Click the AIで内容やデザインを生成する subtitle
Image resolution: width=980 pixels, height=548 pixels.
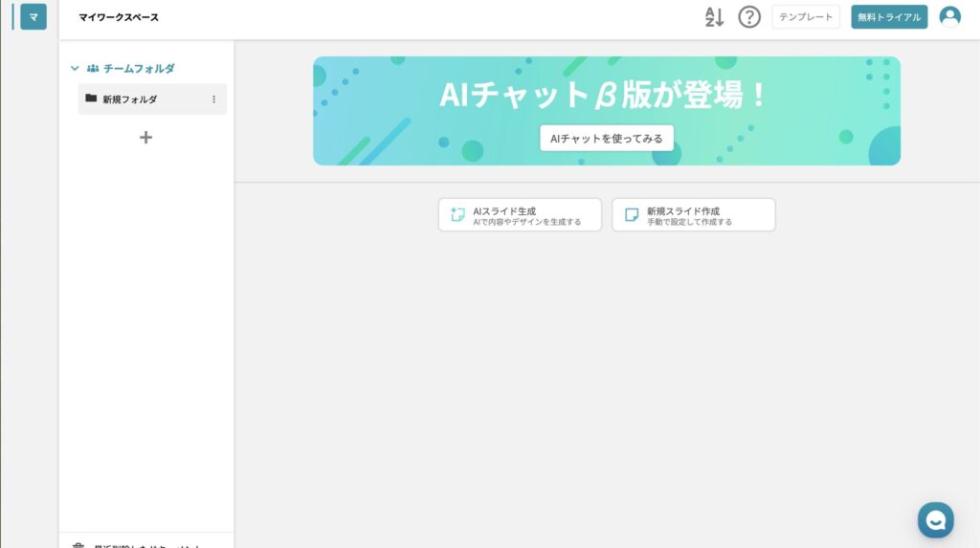point(527,222)
